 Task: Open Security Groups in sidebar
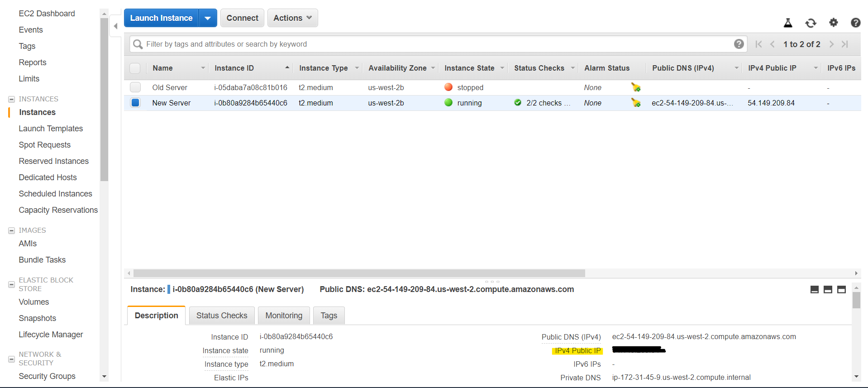[47, 376]
